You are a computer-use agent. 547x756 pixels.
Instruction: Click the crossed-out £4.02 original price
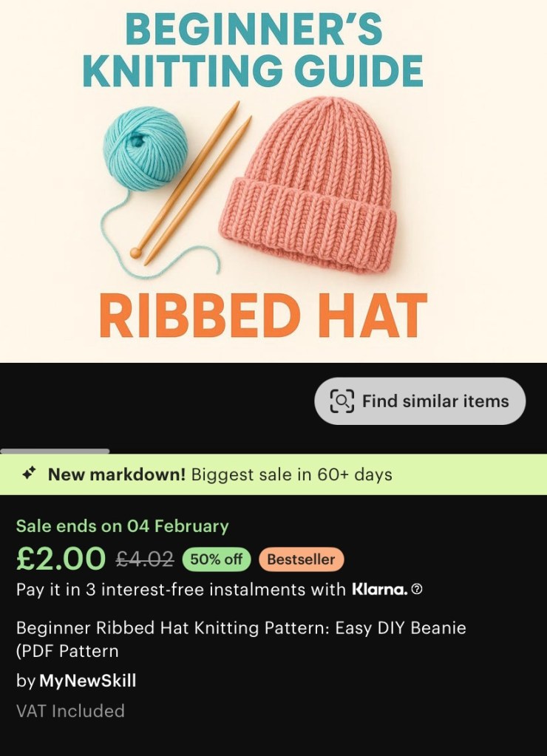coord(145,559)
